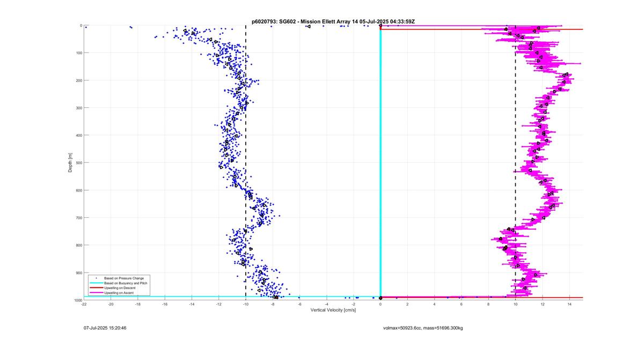Click the timestamp '07-Jul-2025 15:20:46'

[105, 327]
